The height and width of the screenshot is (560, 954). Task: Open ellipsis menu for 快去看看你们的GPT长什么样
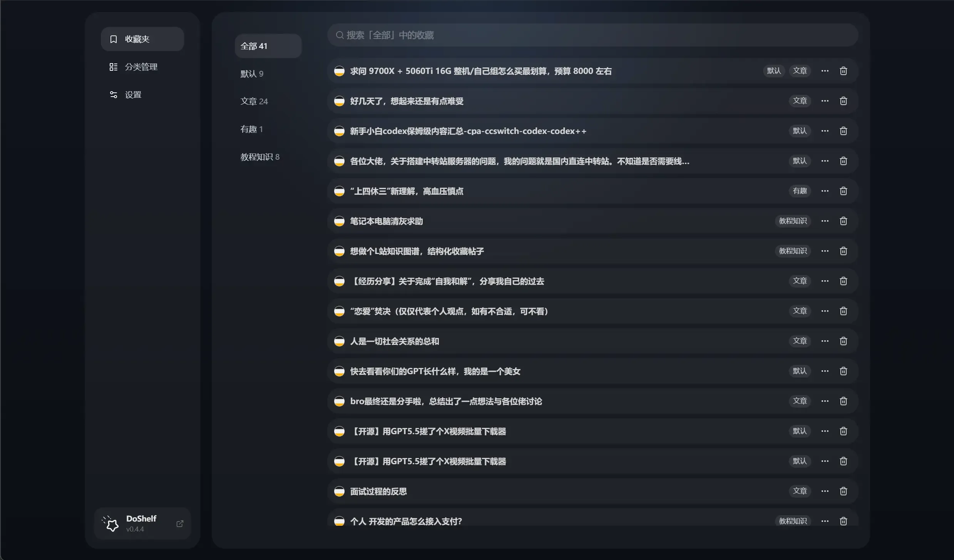click(825, 371)
